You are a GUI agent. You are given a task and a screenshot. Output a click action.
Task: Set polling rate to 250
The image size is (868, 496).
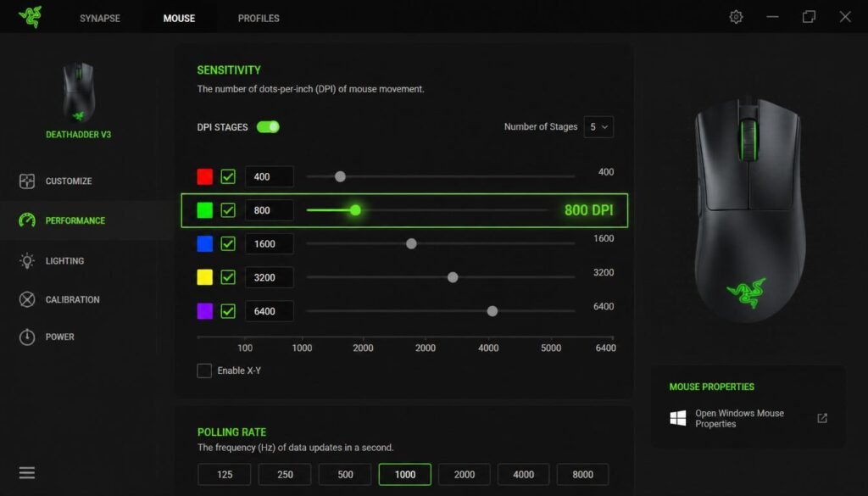coord(285,475)
